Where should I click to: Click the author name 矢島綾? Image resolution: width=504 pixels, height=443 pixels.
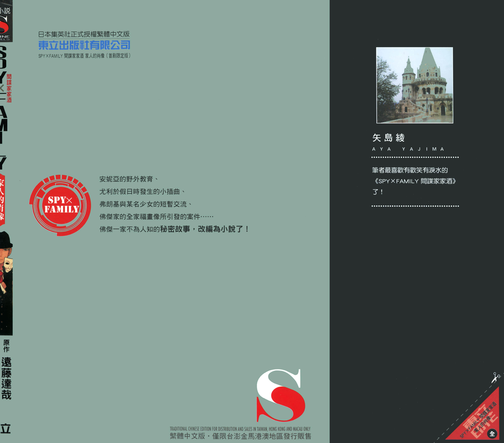point(389,138)
